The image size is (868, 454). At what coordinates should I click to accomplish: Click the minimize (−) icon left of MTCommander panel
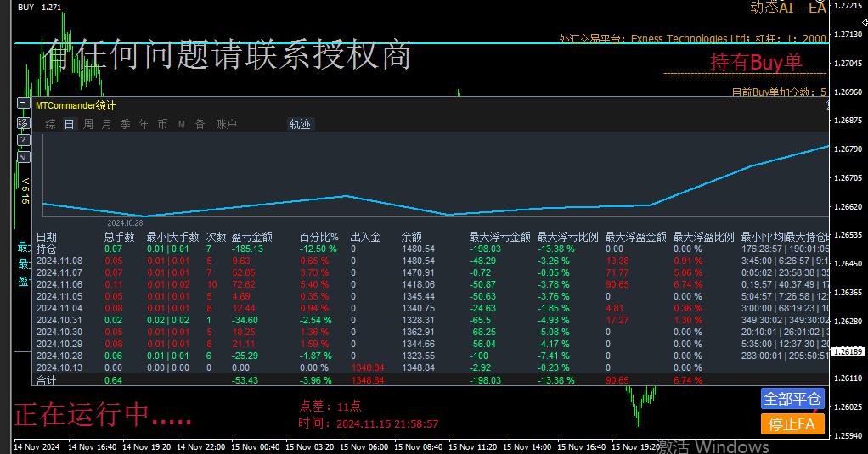click(23, 103)
